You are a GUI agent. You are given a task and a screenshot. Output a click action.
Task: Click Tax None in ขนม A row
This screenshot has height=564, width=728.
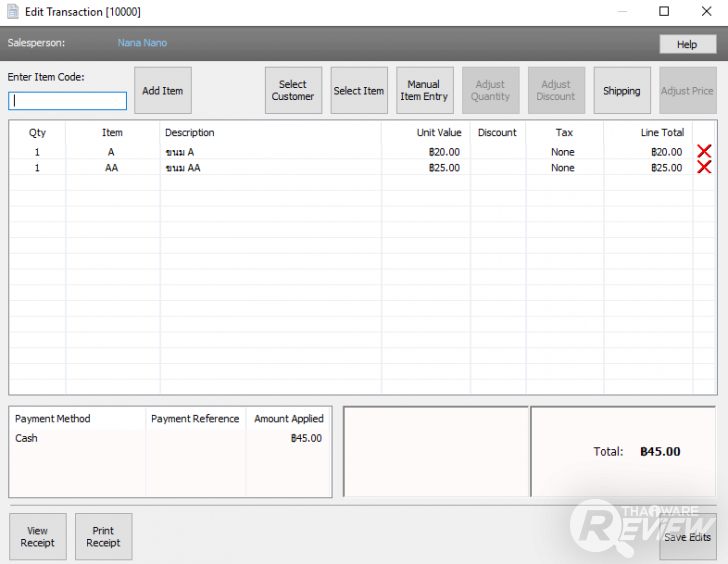[563, 152]
